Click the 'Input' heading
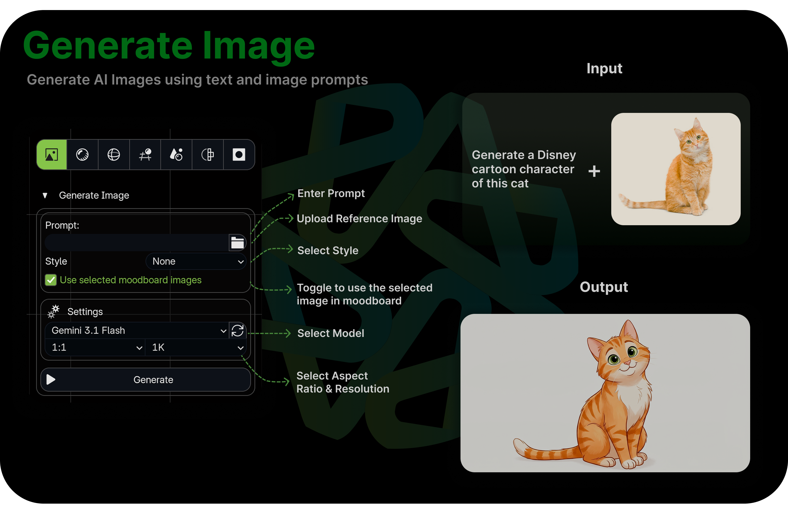Screen dimensions: 788x532 click(x=604, y=69)
